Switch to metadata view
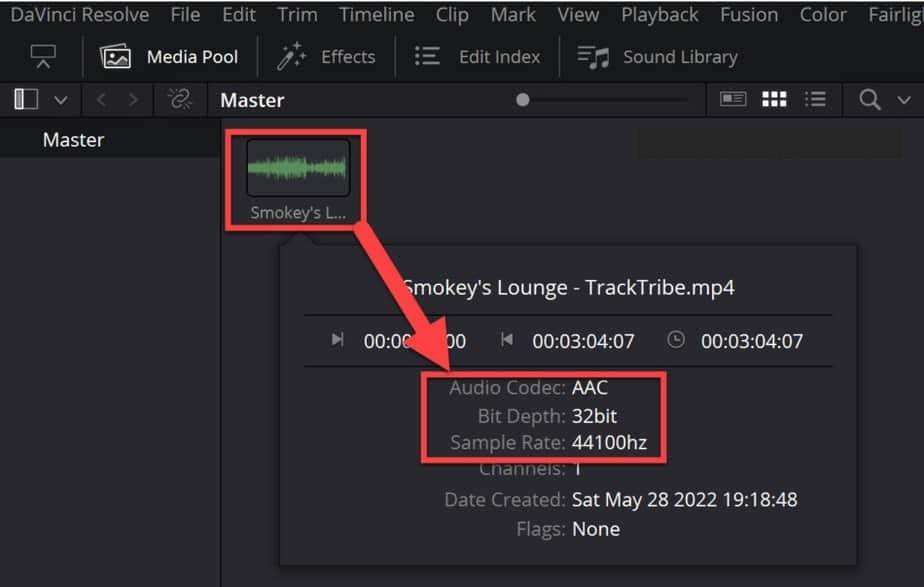This screenshot has width=924, height=587. [x=732, y=99]
